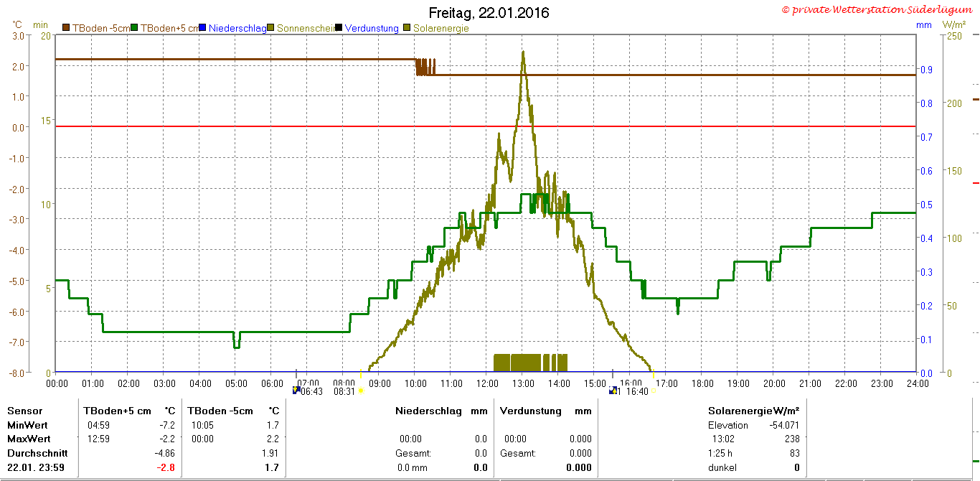Click the Solarenergie legend square
Screen dimensions: 980x481
tap(407, 28)
